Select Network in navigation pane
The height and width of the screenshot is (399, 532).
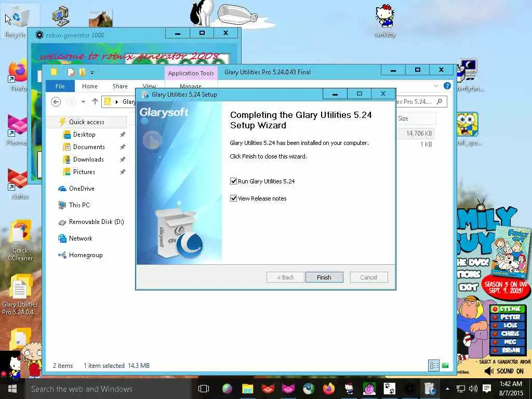click(81, 238)
